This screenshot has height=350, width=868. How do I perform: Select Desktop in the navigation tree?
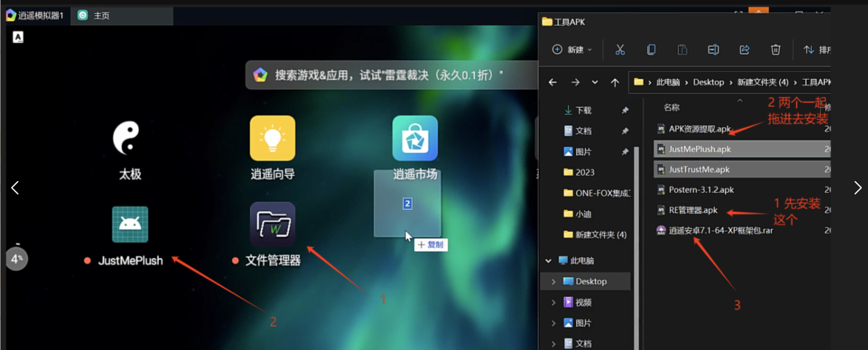[x=585, y=281]
